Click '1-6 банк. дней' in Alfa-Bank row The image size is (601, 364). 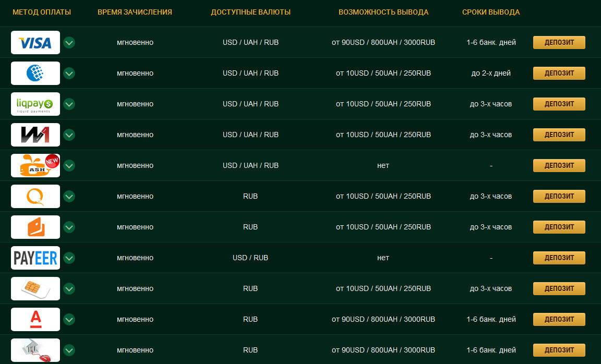point(491,319)
